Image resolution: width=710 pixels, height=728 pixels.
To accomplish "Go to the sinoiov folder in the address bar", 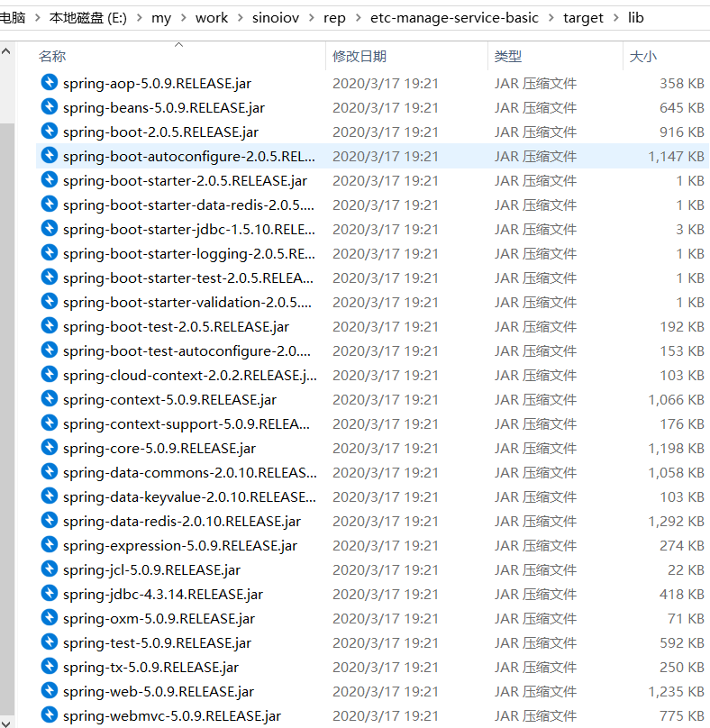I will tap(276, 18).
